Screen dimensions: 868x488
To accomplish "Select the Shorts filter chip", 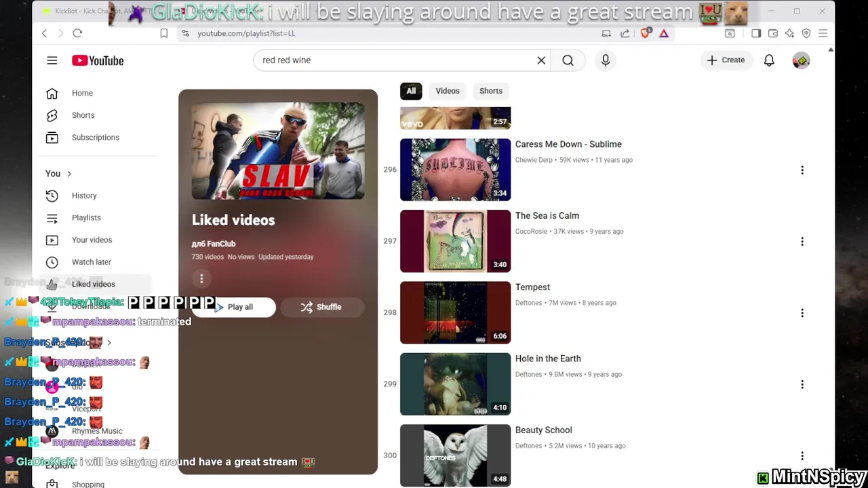I will point(491,91).
